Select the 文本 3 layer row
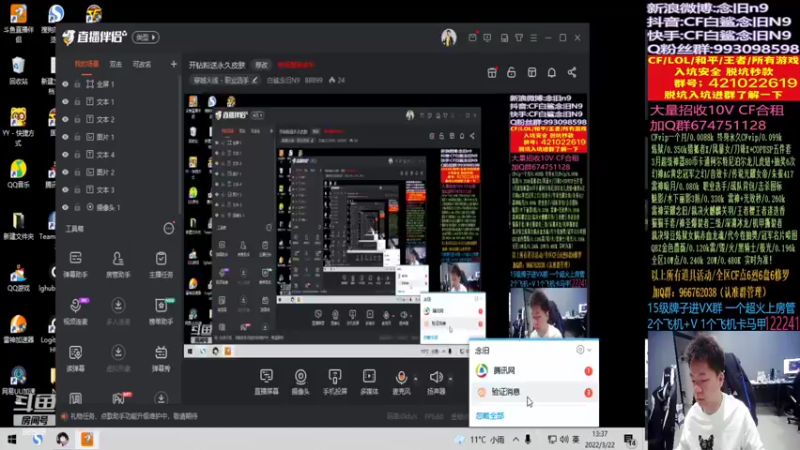The height and width of the screenshot is (450, 800). click(118, 189)
